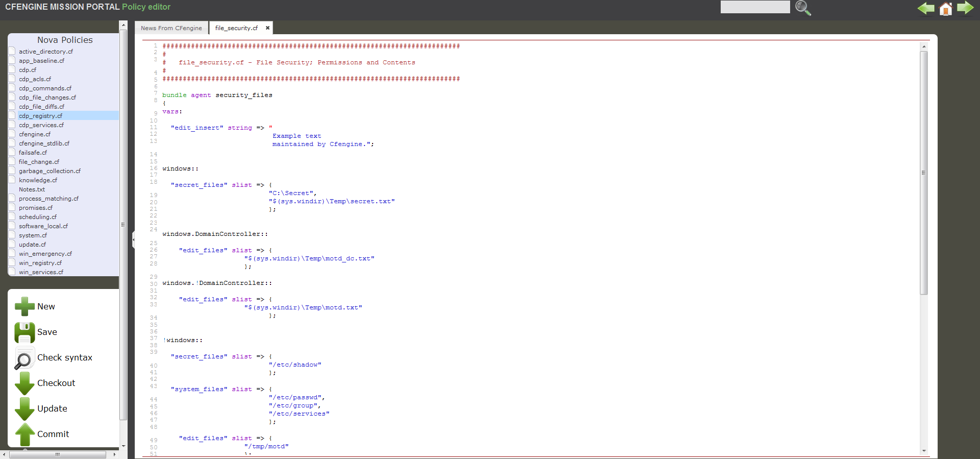Open garbage_collection.cf policy file

coord(50,171)
